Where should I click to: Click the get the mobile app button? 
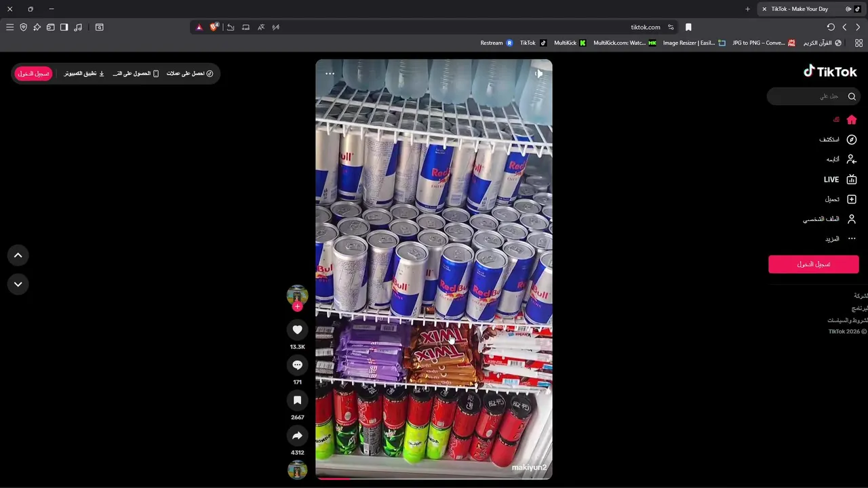pos(136,73)
